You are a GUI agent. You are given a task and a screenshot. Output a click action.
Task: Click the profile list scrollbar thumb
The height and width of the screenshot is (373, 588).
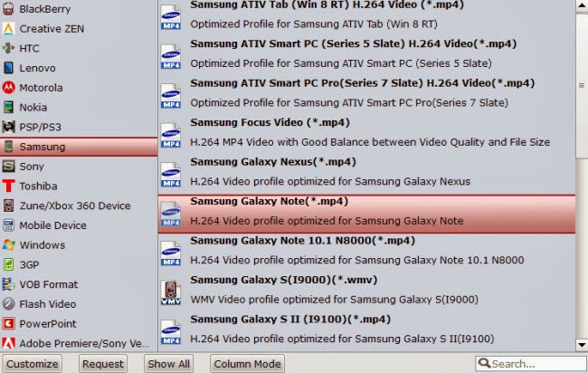[x=582, y=86]
